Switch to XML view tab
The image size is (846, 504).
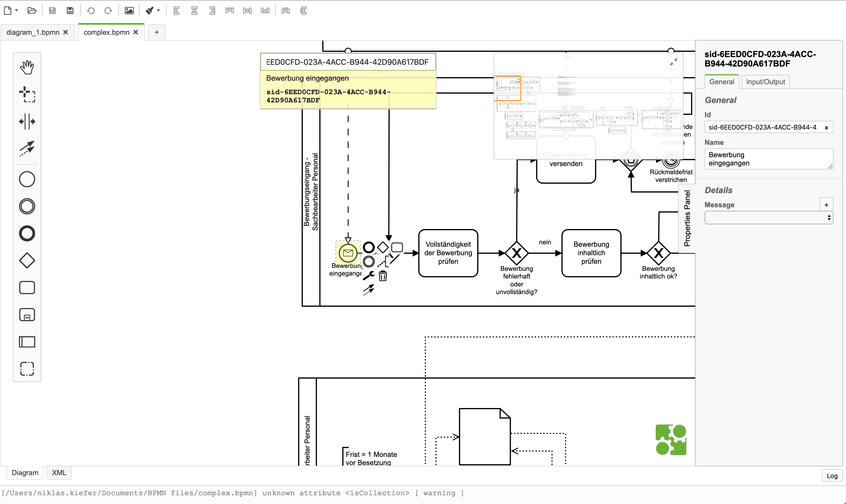point(59,473)
